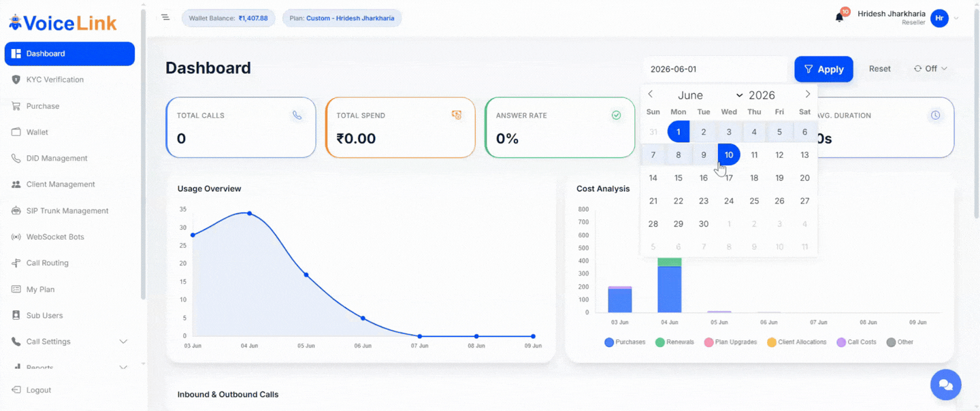This screenshot has width=980, height=411.
Task: Open the Call Routing page
Action: [x=69, y=263]
